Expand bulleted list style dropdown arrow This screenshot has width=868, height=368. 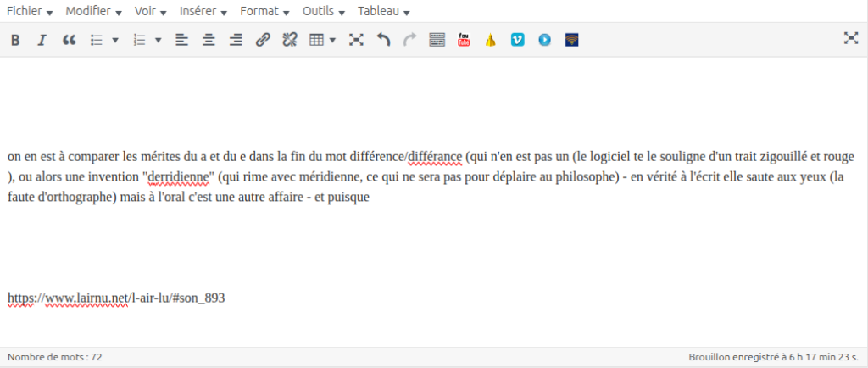(x=115, y=40)
